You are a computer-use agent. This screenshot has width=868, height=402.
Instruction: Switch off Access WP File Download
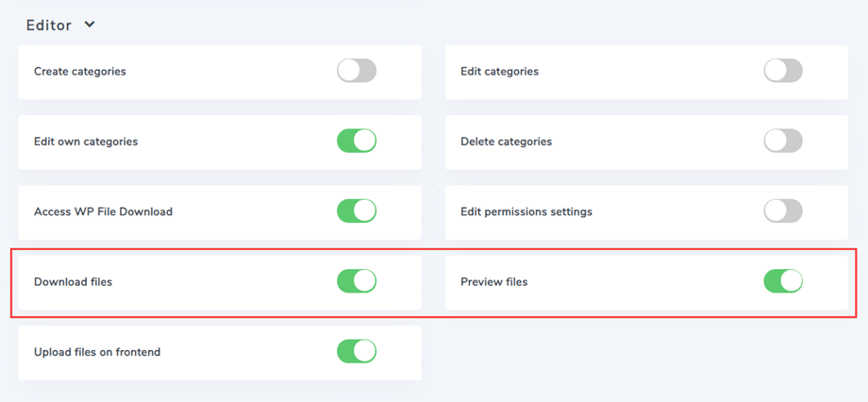(357, 211)
